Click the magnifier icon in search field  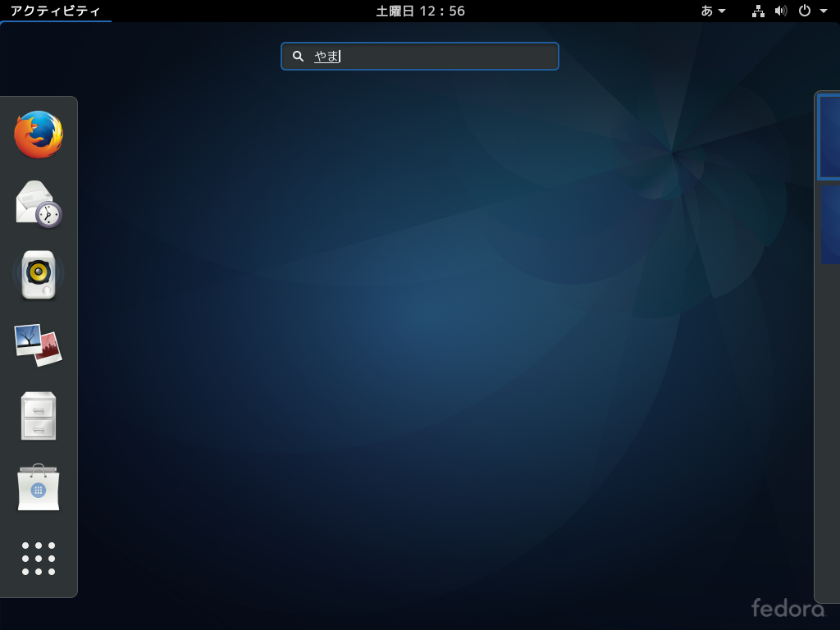point(298,57)
